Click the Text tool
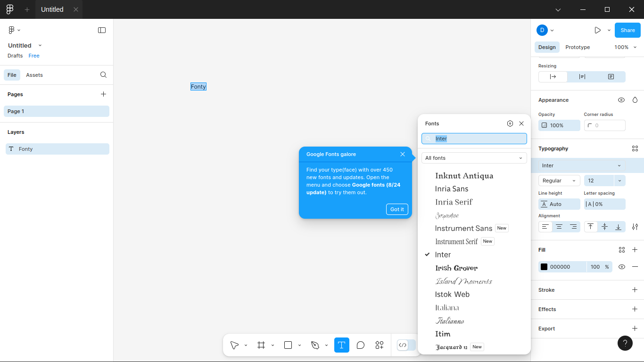644x362 pixels. pos(342,345)
